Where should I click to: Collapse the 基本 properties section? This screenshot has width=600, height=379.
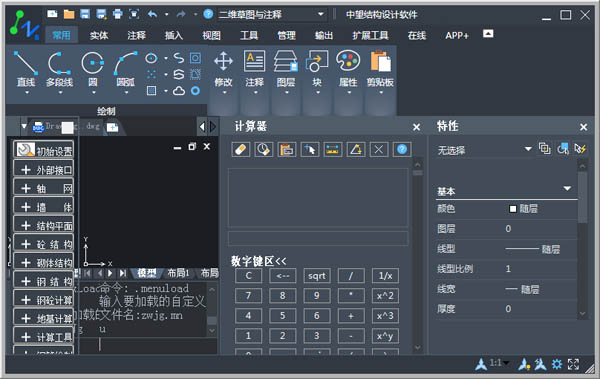[x=567, y=188]
